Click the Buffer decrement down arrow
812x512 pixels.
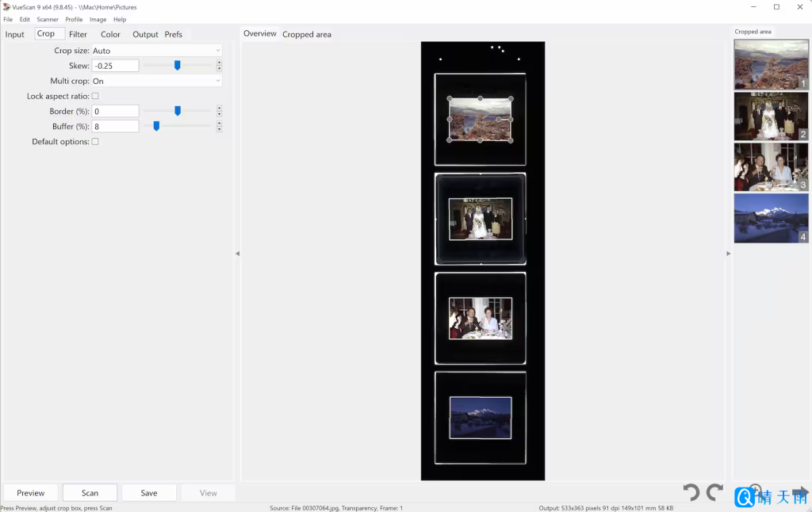click(219, 129)
